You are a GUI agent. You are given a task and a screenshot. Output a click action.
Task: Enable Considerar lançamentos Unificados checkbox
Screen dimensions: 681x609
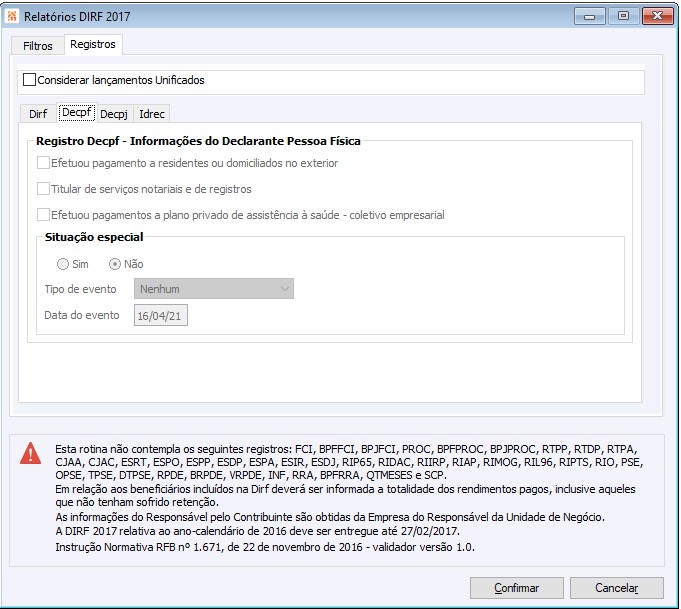click(x=29, y=80)
